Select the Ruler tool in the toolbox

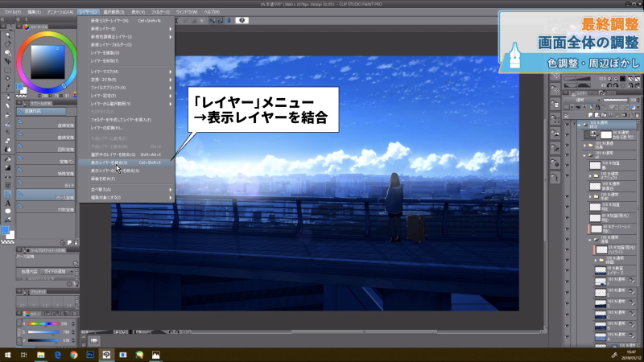tap(7, 194)
